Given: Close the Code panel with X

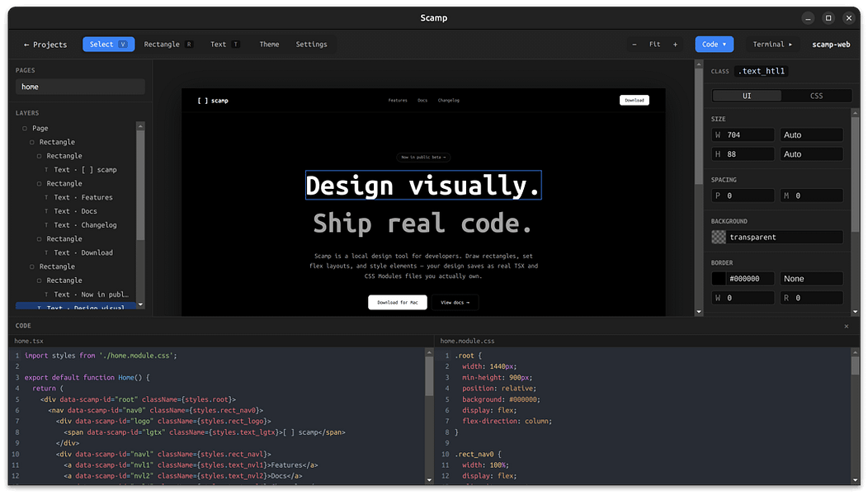Looking at the screenshot, I should 846,326.
